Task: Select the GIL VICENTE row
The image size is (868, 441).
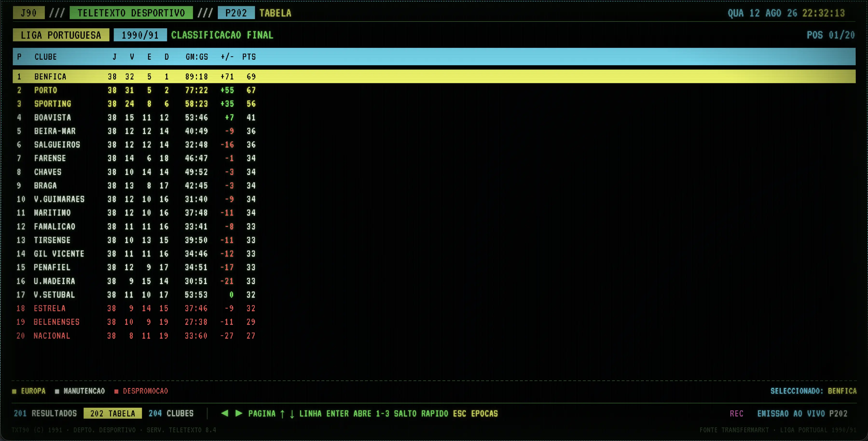Action: tap(434, 253)
